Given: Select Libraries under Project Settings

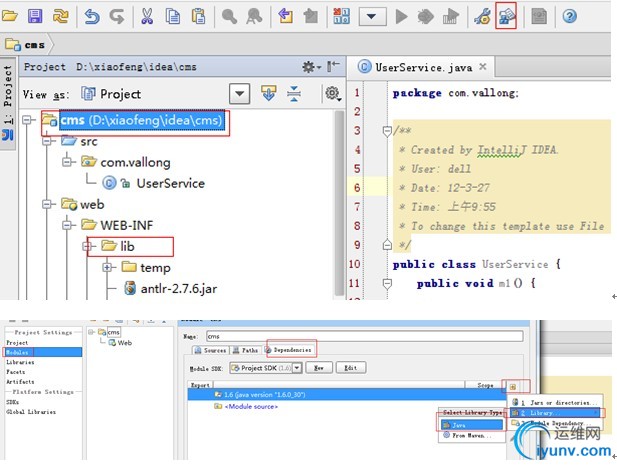Looking at the screenshot, I should 20,362.
